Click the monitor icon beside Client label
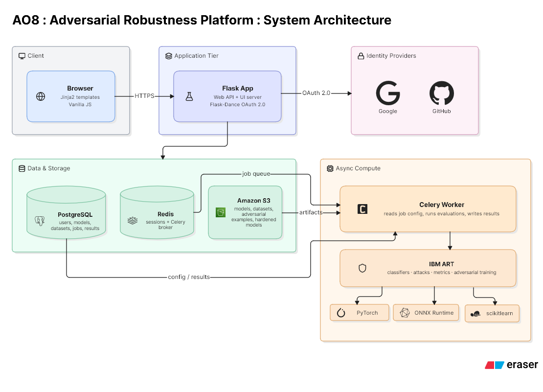Screen dimensions: 543x392 click(x=22, y=56)
